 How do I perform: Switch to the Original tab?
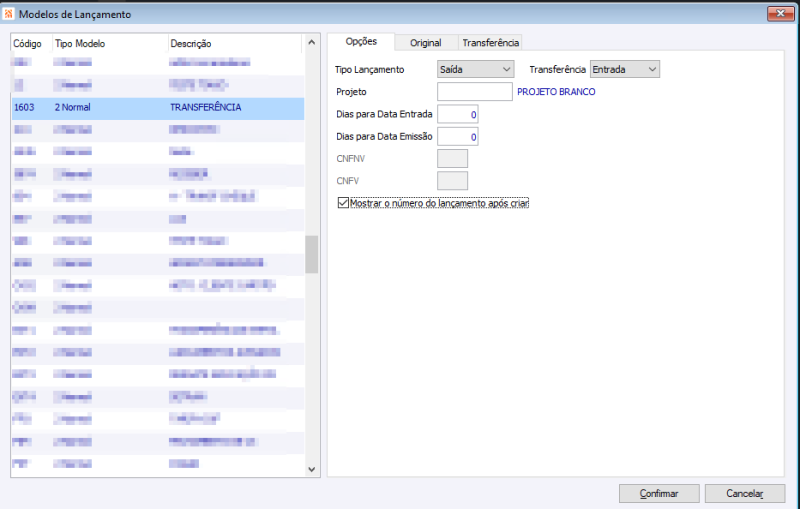426,43
